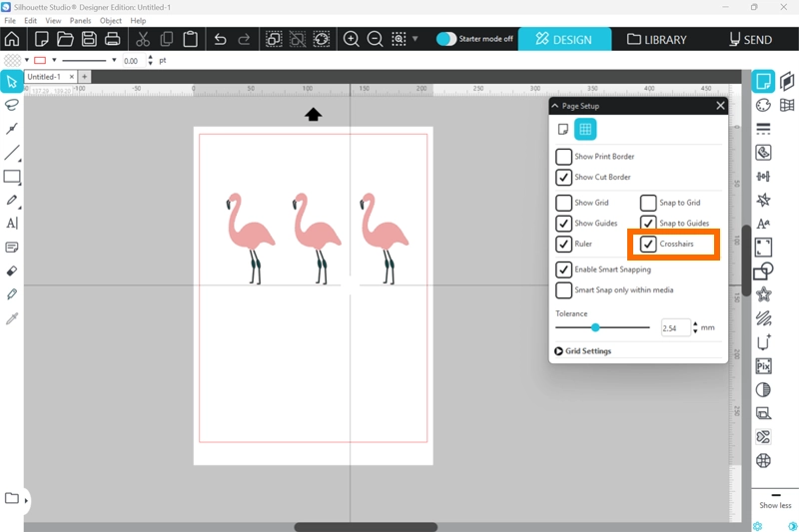Screen dimensions: 799x532
Task: Enable the Show Grid checkbox
Action: tap(564, 203)
